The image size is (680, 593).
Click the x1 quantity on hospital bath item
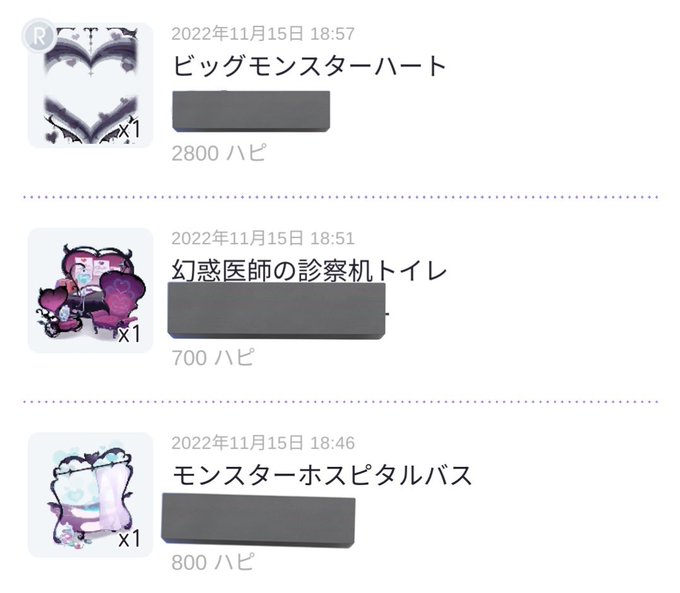(x=129, y=539)
